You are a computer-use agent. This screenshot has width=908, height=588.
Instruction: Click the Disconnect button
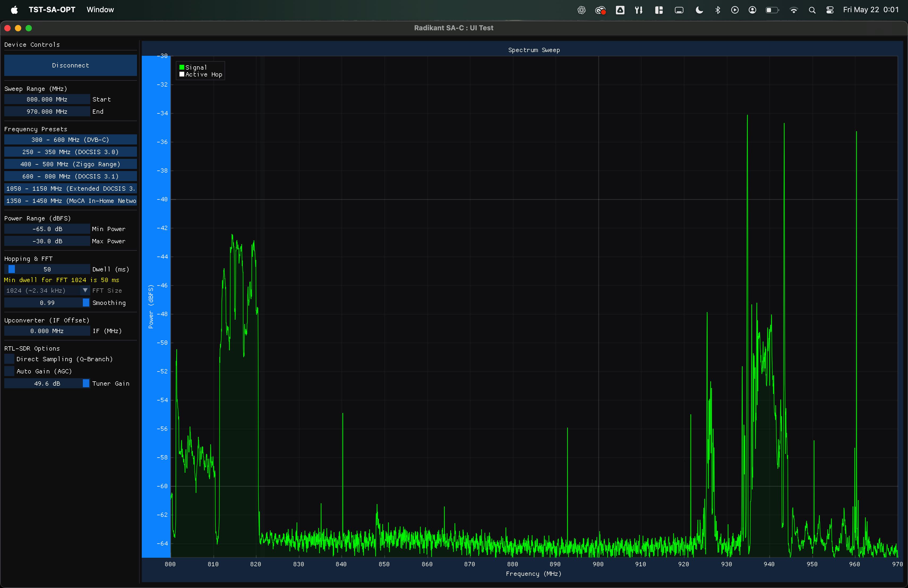71,65
